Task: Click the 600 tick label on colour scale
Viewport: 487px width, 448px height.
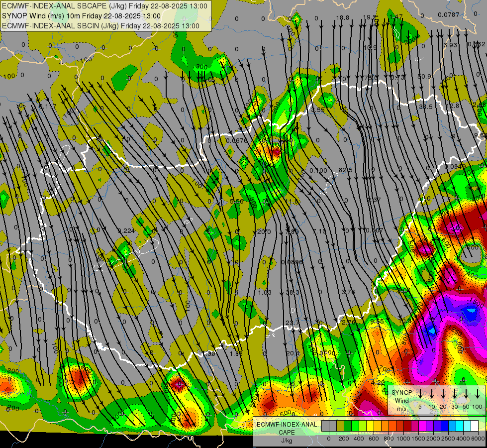Action: (374, 439)
